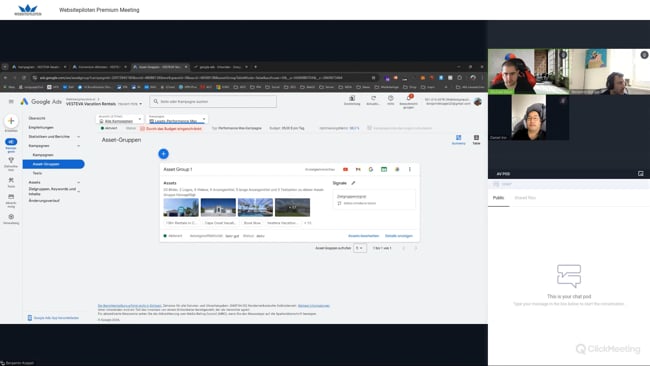Open the three-dot menu of Asset Group 1
650x366 pixels.
point(410,170)
